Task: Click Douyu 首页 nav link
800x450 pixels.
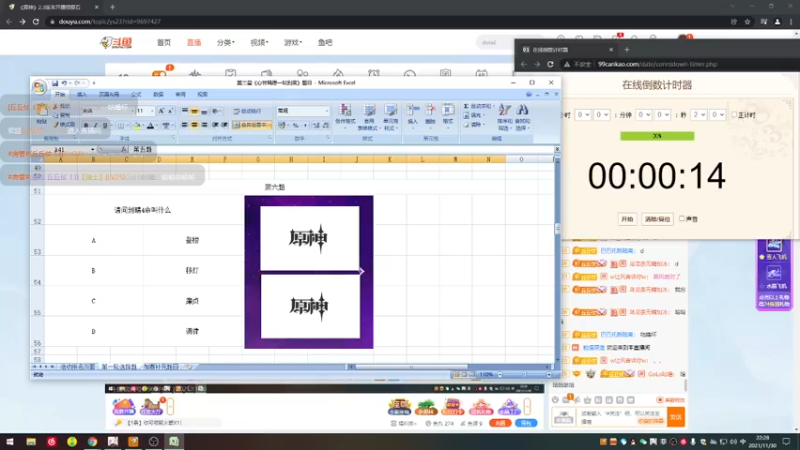Action: click(x=164, y=42)
